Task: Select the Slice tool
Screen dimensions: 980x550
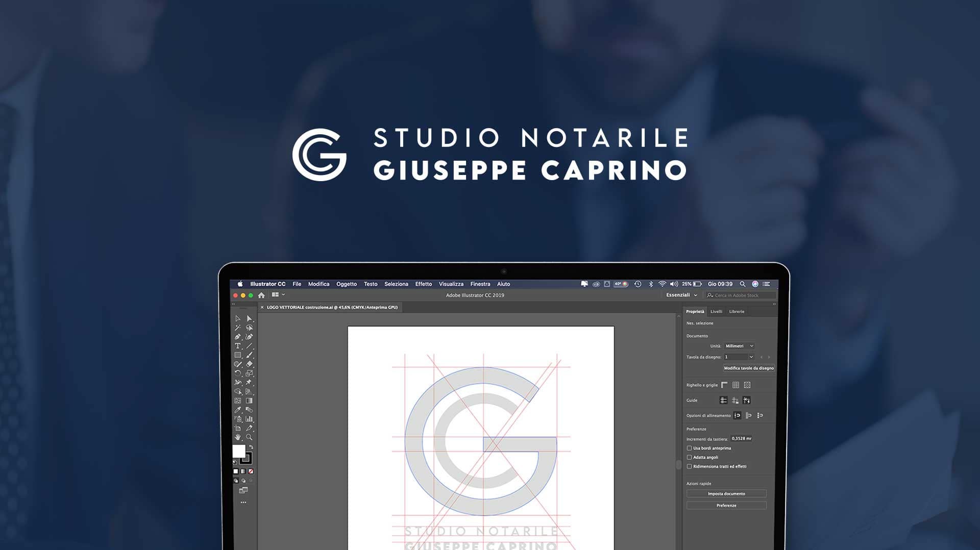Action: point(249,428)
